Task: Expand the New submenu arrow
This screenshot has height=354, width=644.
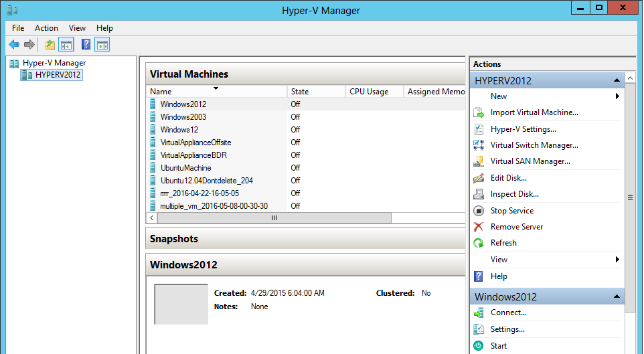Action: [x=617, y=96]
